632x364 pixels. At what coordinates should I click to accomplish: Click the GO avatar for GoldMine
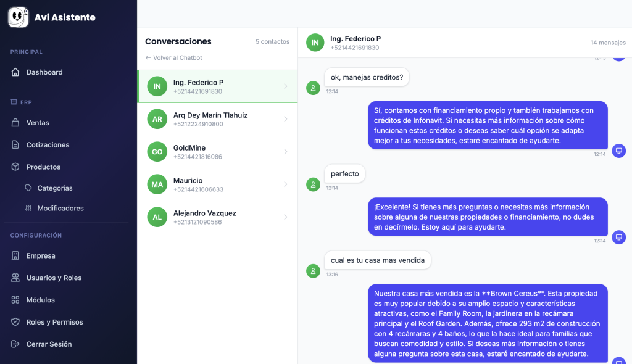pos(157,152)
